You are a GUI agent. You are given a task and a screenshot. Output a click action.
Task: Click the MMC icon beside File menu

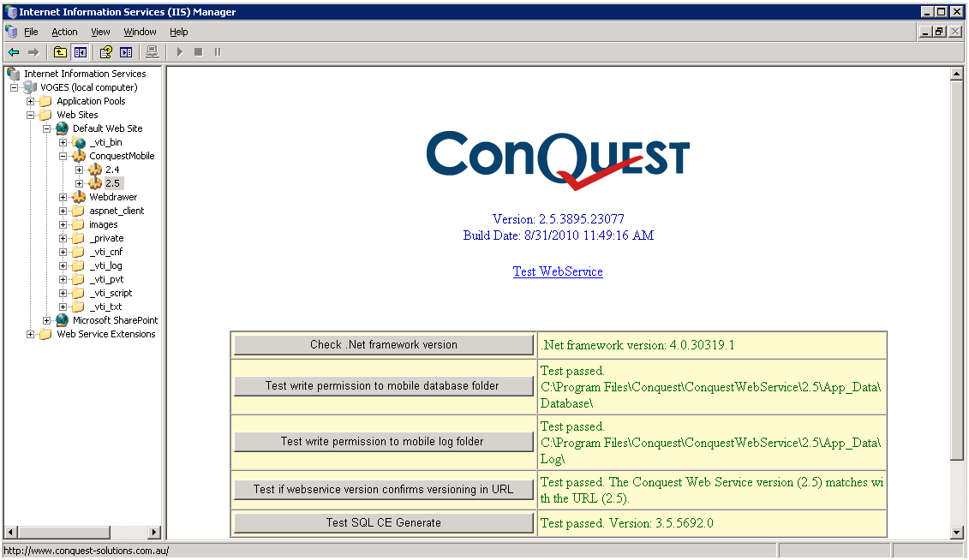[x=11, y=32]
